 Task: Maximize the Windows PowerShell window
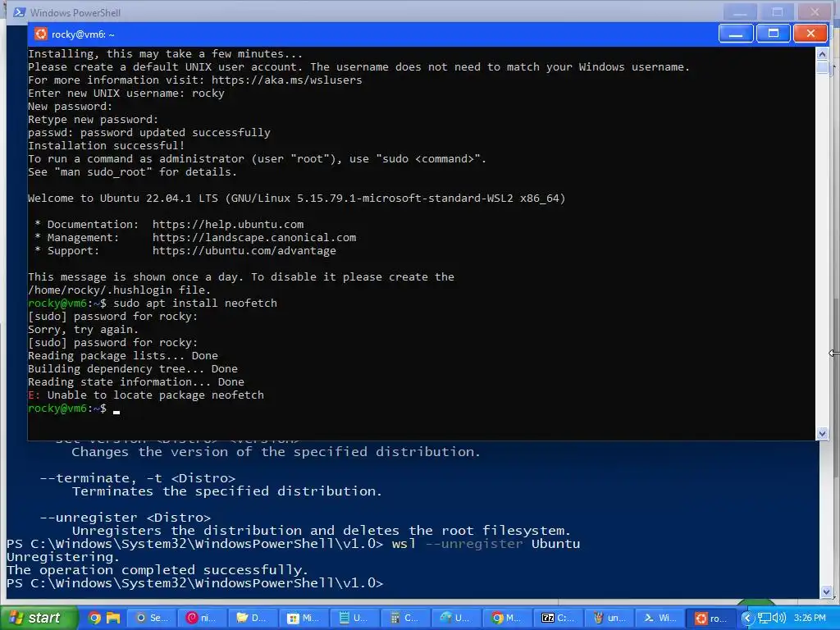778,11
